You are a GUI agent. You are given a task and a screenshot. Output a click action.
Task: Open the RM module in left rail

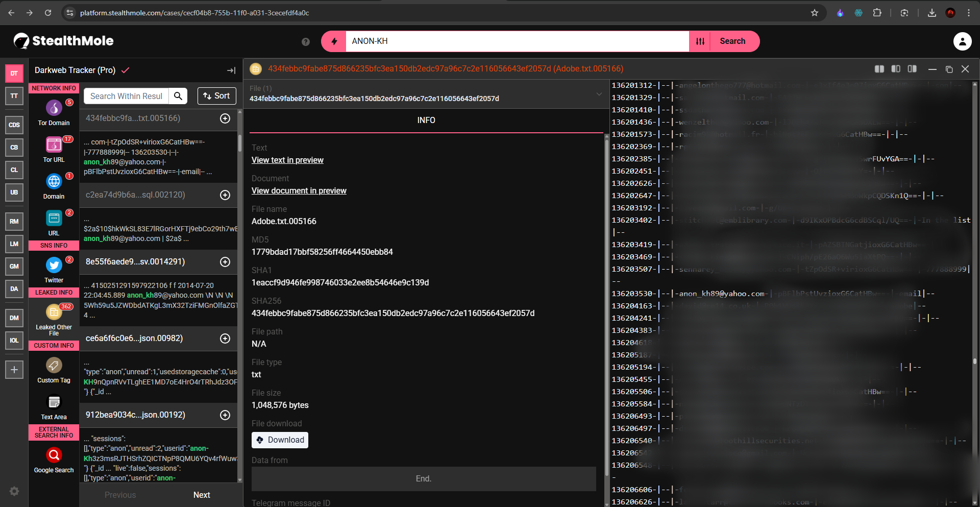coord(14,222)
